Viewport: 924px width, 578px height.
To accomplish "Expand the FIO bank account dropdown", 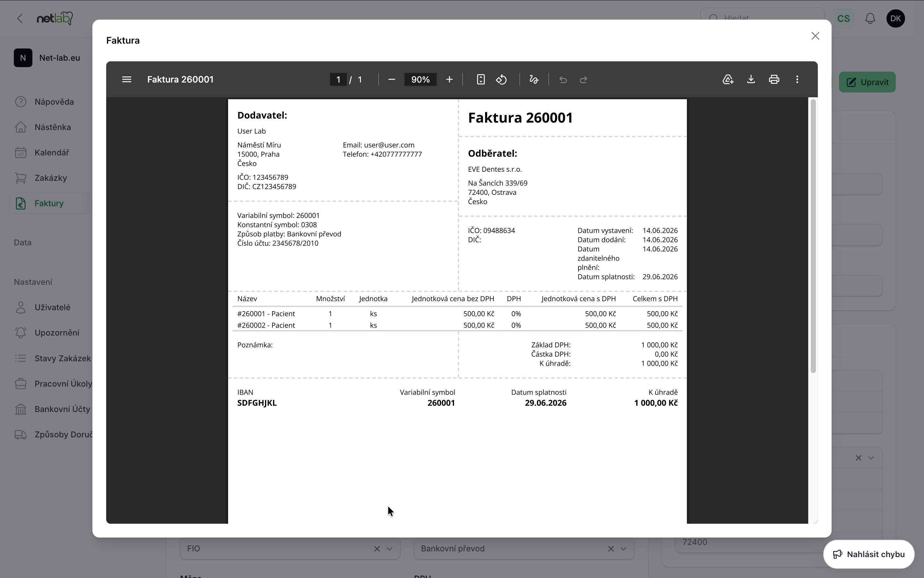I will [x=389, y=548].
